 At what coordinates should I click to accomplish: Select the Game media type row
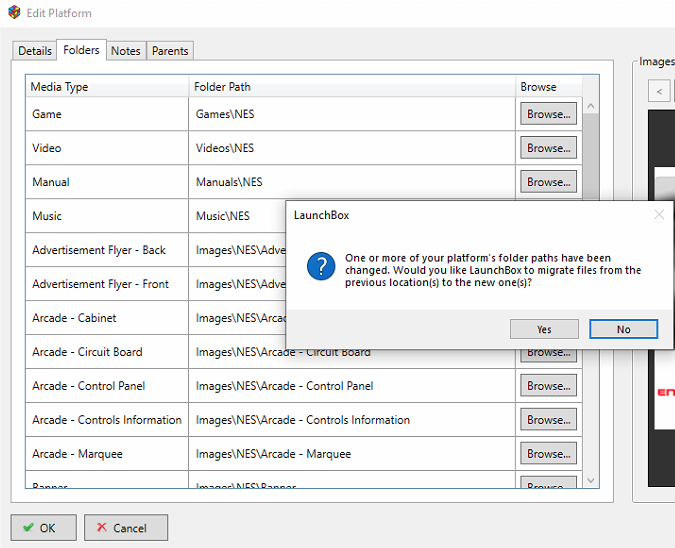tap(107, 114)
